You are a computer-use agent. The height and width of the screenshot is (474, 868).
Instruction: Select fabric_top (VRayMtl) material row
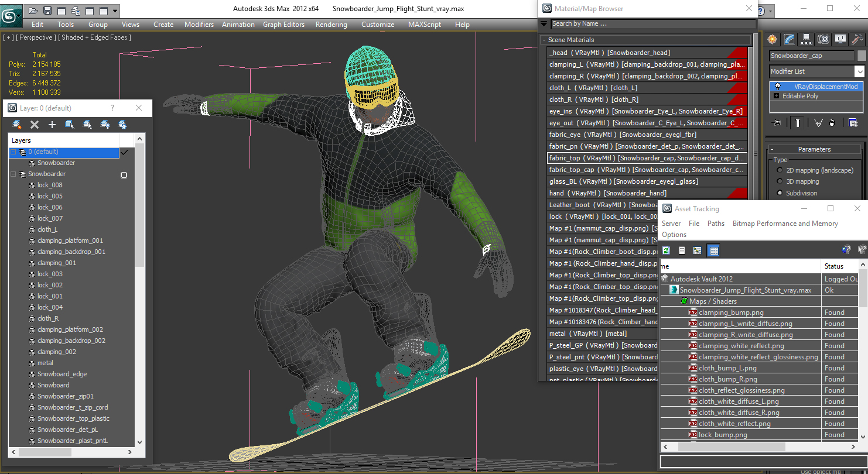coord(647,158)
